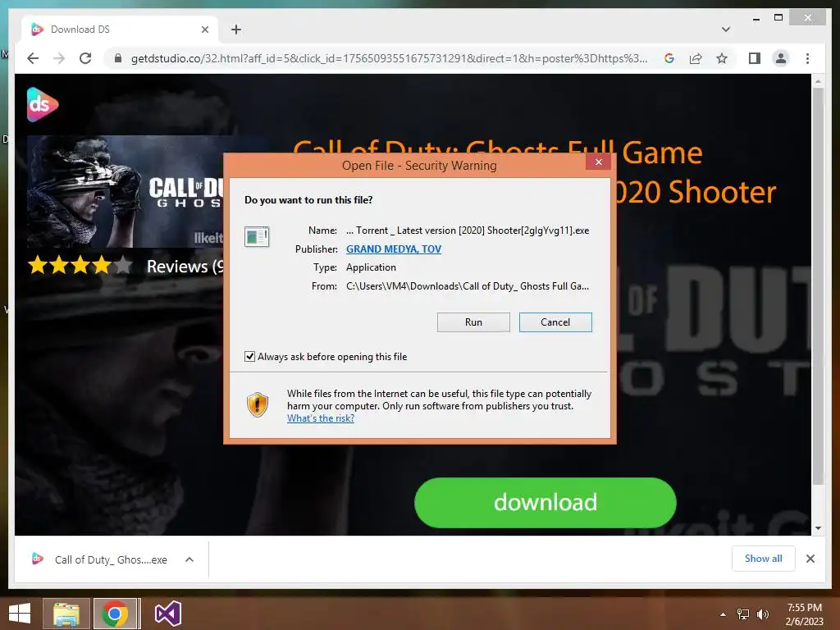The image size is (840, 630).
Task: Show hidden system tray icons
Action: 723,614
